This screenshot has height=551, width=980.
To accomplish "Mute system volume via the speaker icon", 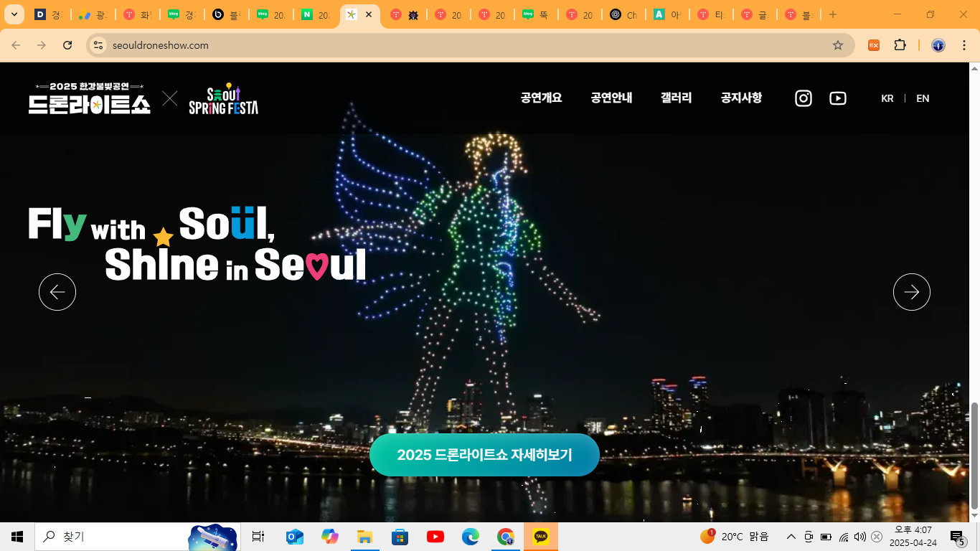I will pyautogui.click(x=859, y=535).
